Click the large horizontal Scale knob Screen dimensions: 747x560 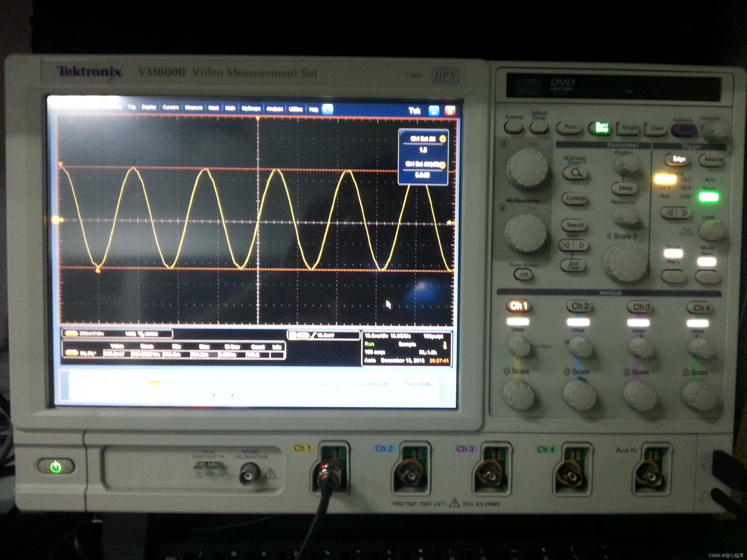[625, 262]
